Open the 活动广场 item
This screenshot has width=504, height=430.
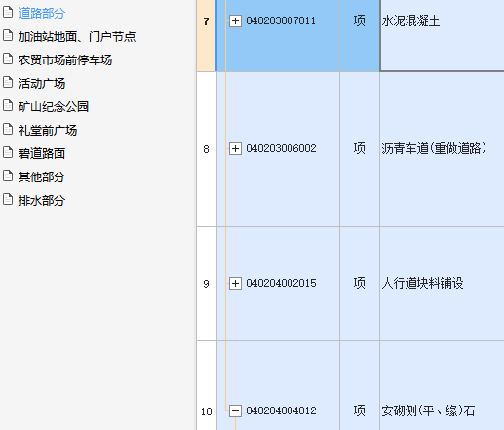coord(42,83)
